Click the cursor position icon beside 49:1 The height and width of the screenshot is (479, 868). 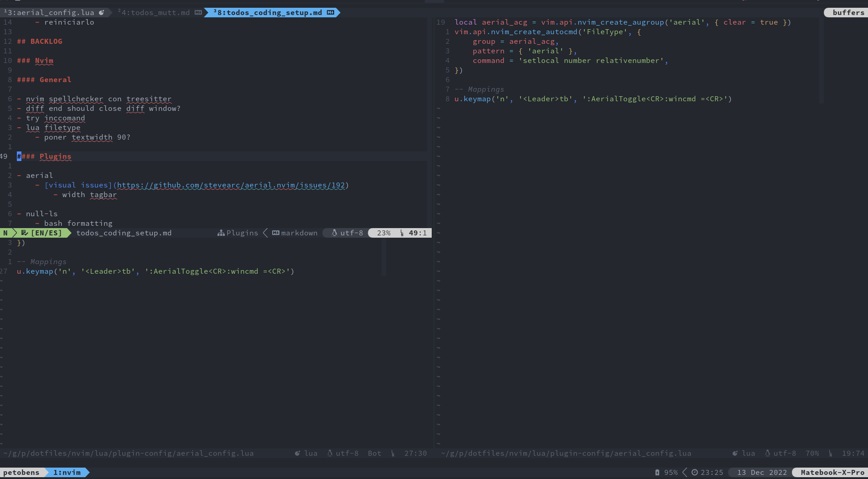coord(401,233)
